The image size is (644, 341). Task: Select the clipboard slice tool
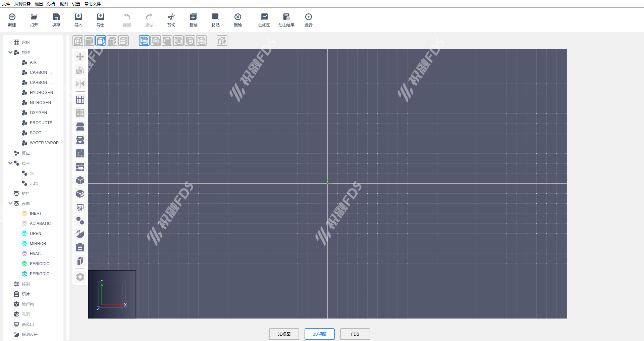click(80, 247)
